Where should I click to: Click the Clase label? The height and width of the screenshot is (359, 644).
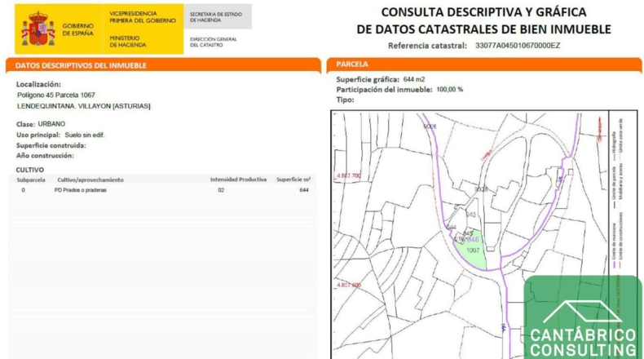(x=25, y=124)
